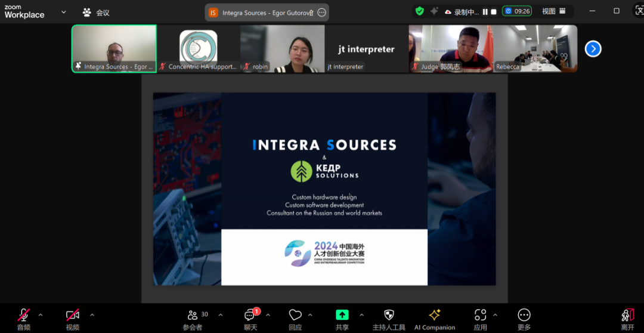The height and width of the screenshot is (333, 644).
Task: Click the orange IS avatar in the title tab
Action: pos(213,13)
